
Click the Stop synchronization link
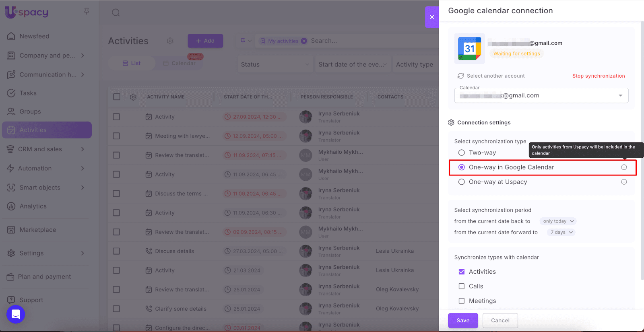click(599, 76)
